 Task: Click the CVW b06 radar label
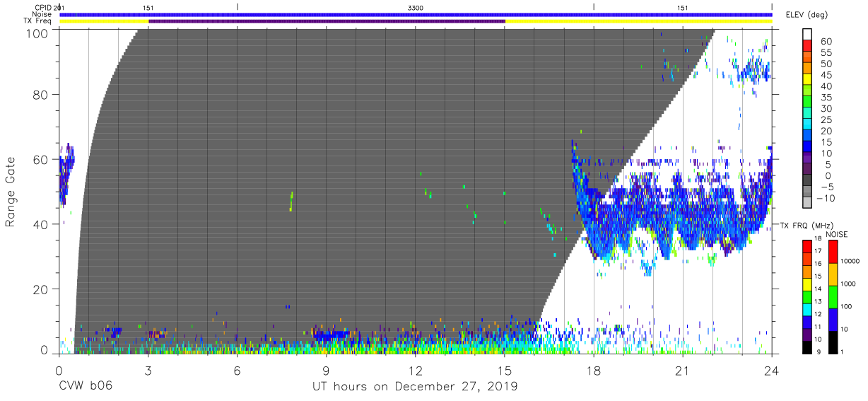(x=85, y=387)
